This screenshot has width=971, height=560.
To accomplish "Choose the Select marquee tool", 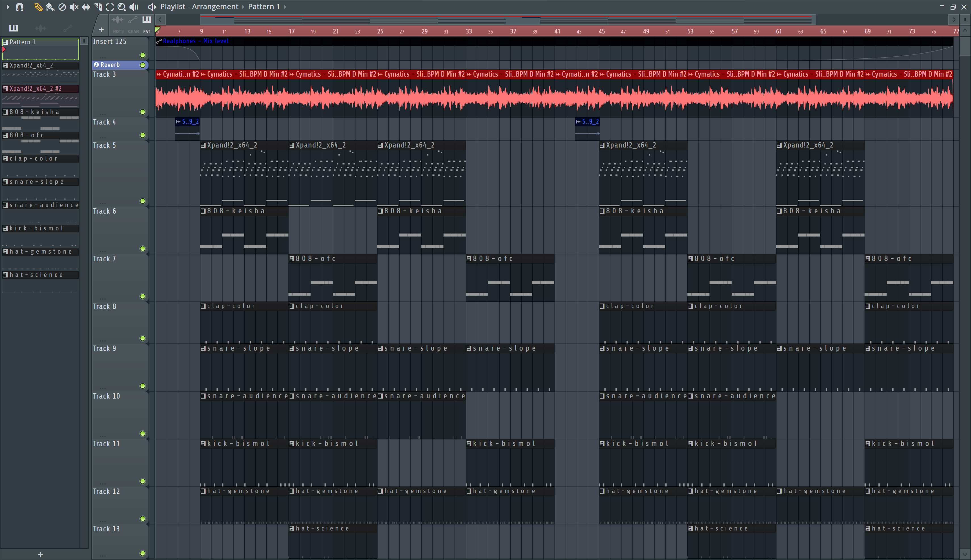I will [110, 7].
